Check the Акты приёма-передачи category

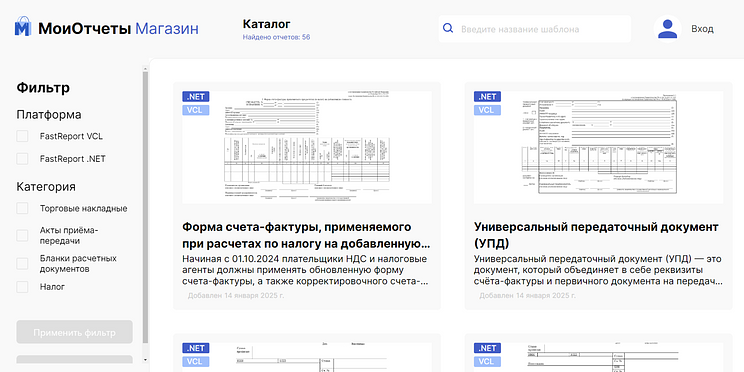pos(22,235)
